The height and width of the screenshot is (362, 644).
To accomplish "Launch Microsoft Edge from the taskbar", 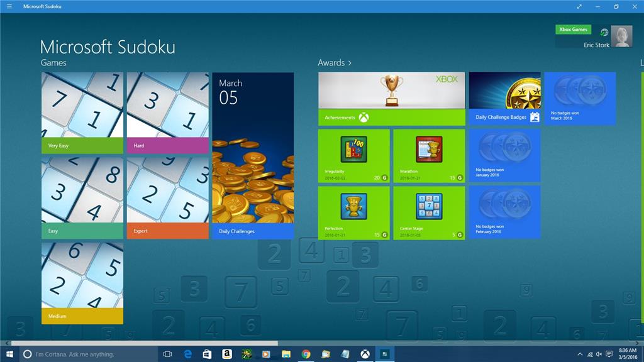I will 187,354.
